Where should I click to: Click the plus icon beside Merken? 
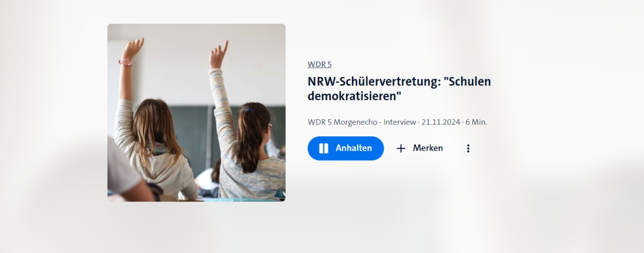coord(401,148)
